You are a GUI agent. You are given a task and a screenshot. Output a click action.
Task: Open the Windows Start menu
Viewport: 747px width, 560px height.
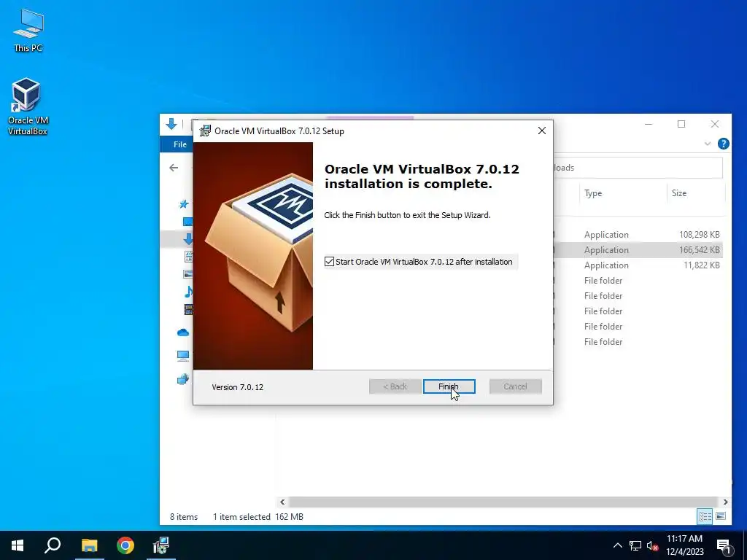tap(18, 545)
